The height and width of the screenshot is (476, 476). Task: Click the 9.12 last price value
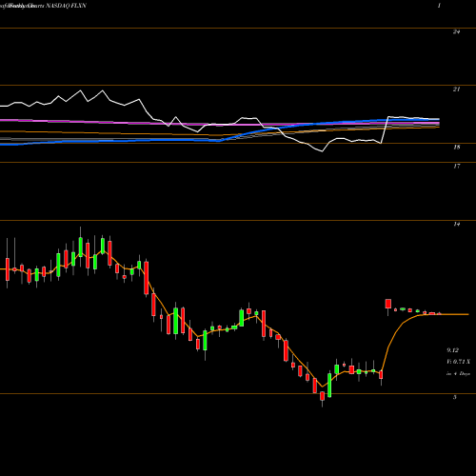(x=452, y=350)
